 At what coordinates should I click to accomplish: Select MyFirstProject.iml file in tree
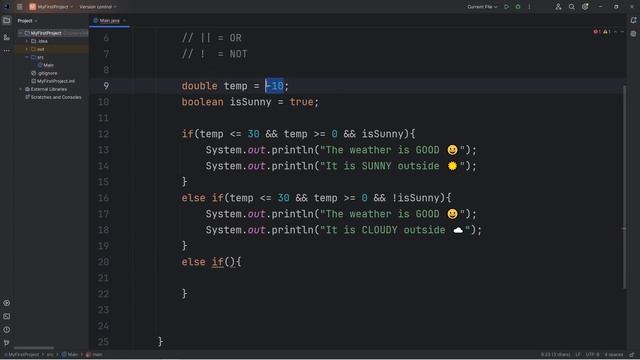pyautogui.click(x=53, y=81)
